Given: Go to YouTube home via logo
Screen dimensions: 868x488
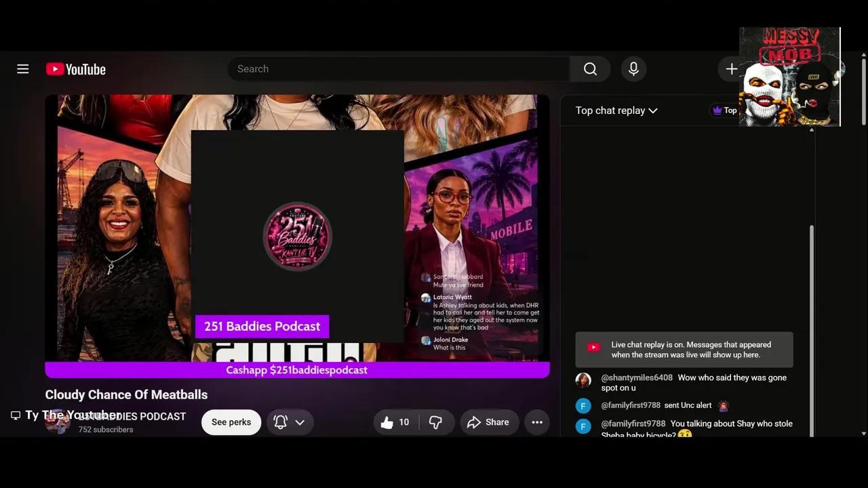Looking at the screenshot, I should tap(76, 69).
